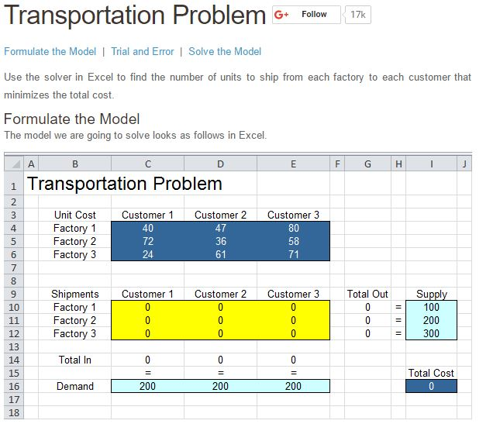
Task: Select the row 16 header
Action: pos(12,386)
